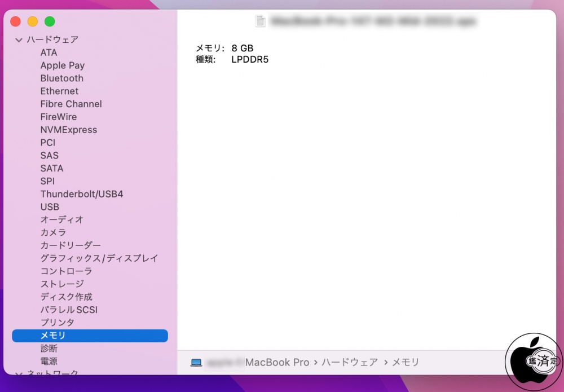Click MacBook Pro in the path bar
The width and height of the screenshot is (564, 392).
277,362
